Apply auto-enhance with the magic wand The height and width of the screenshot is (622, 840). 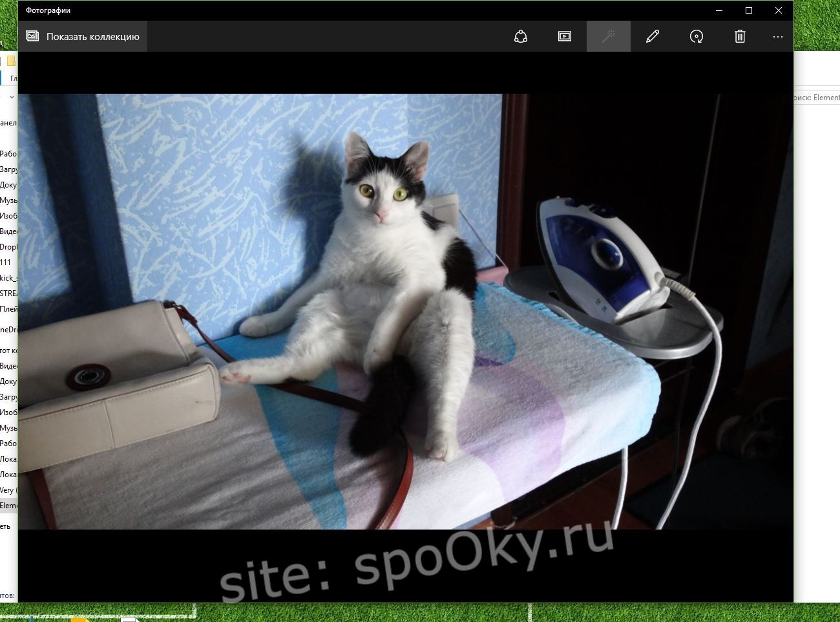click(608, 36)
